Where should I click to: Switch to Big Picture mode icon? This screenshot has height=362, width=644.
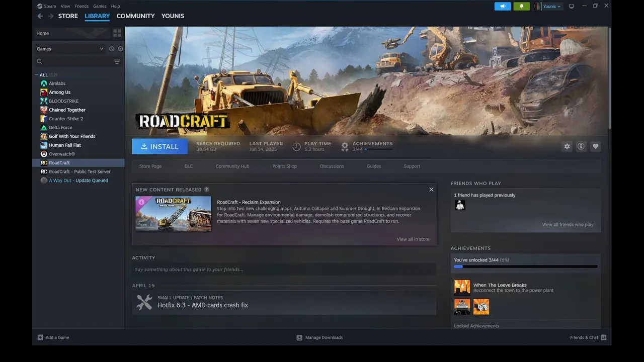pyautogui.click(x=572, y=7)
